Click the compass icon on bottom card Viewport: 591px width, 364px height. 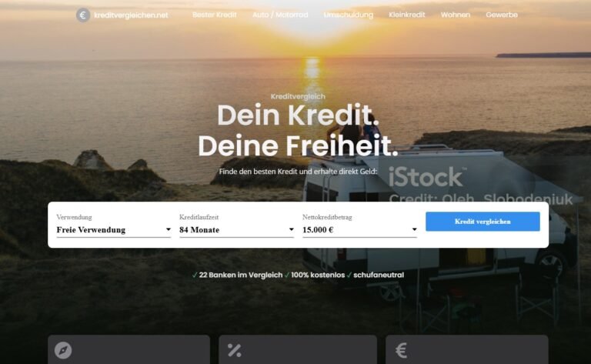pos(63,350)
